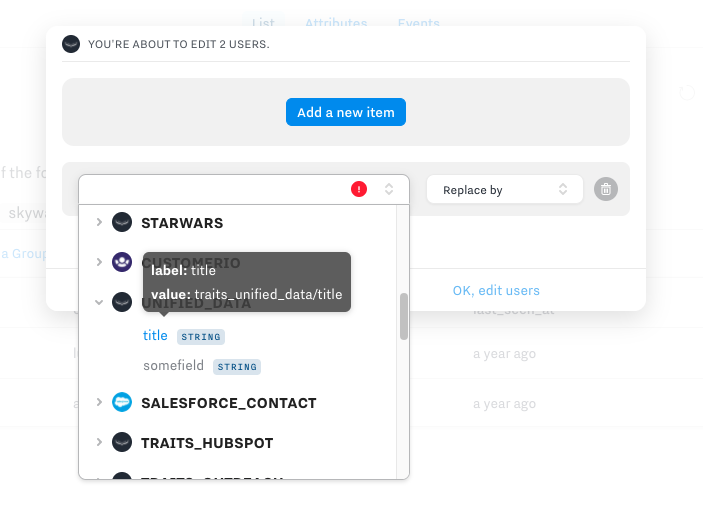The image size is (703, 513).
Task: Click the Add a new item button
Action: [x=346, y=112]
